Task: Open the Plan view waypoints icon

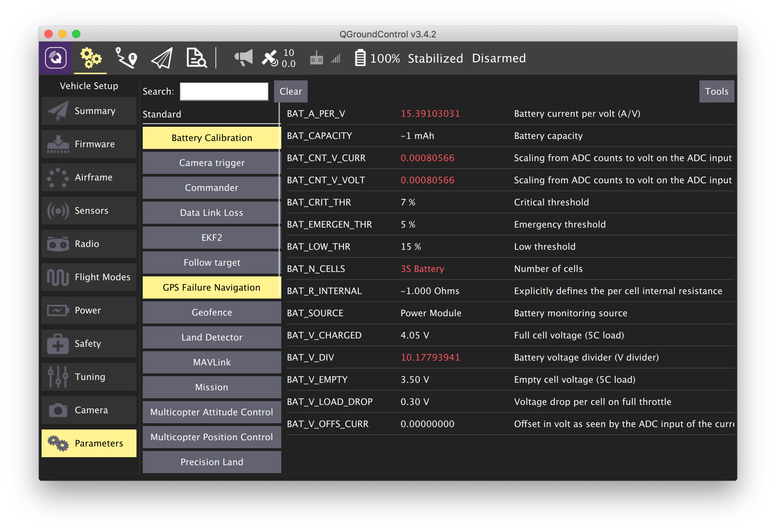Action: click(x=126, y=58)
